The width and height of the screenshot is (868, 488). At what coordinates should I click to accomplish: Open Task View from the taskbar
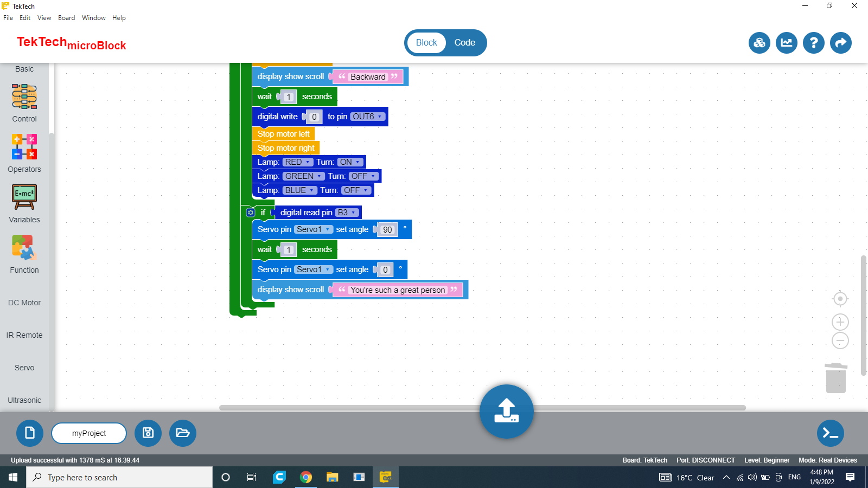[x=252, y=477]
